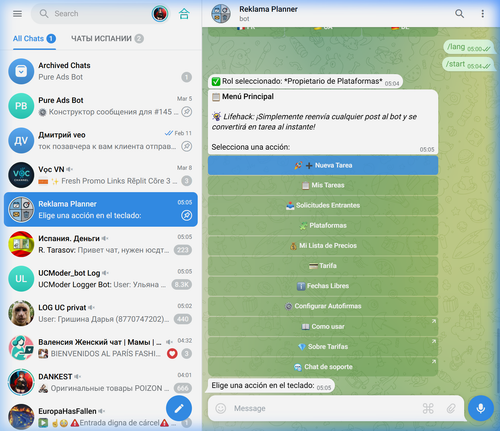The width and height of the screenshot is (500, 431).
Task: Open the Sobre Tarifas link button
Action: pyautogui.click(x=323, y=347)
